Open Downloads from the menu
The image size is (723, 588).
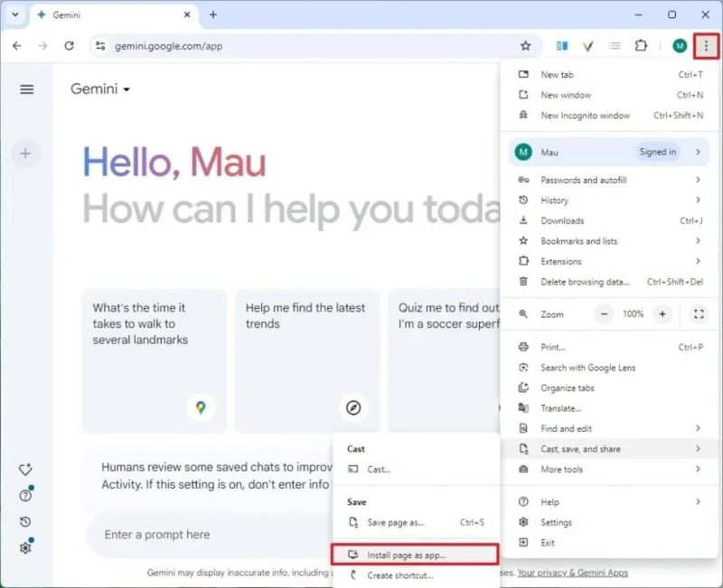[609, 220]
